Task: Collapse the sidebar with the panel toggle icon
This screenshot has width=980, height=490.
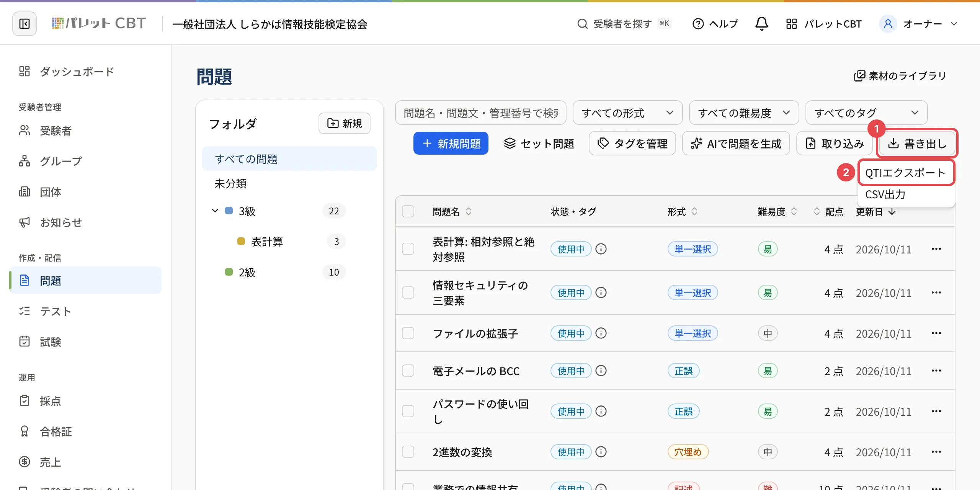Action: click(24, 24)
